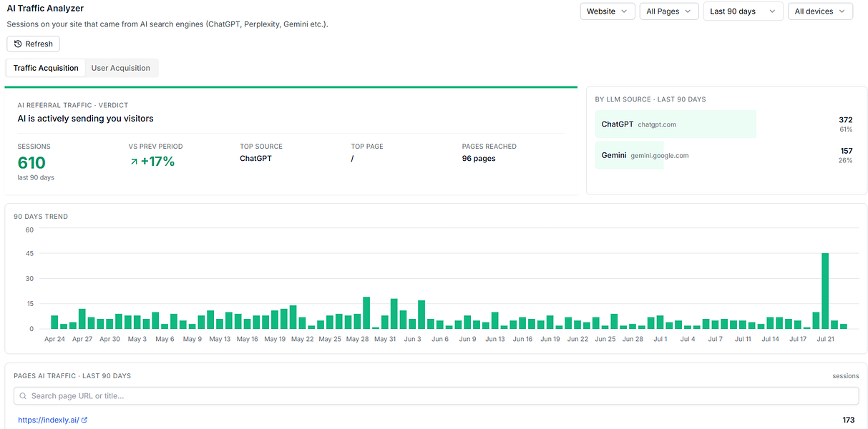Click the Jul 21 label on the chart axis

point(825,340)
